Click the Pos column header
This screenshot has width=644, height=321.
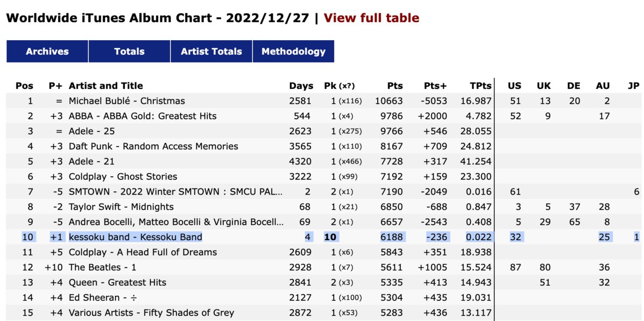point(24,86)
